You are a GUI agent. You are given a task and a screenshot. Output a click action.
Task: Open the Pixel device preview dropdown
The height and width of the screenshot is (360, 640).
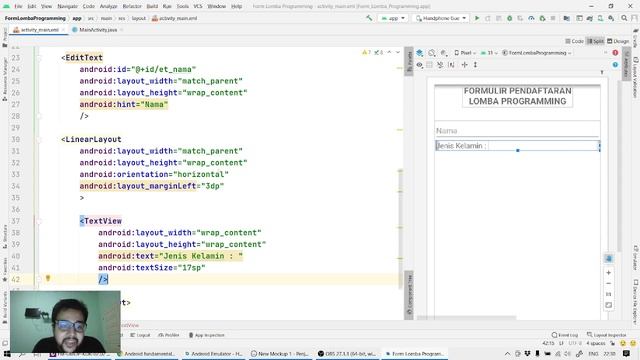point(465,53)
